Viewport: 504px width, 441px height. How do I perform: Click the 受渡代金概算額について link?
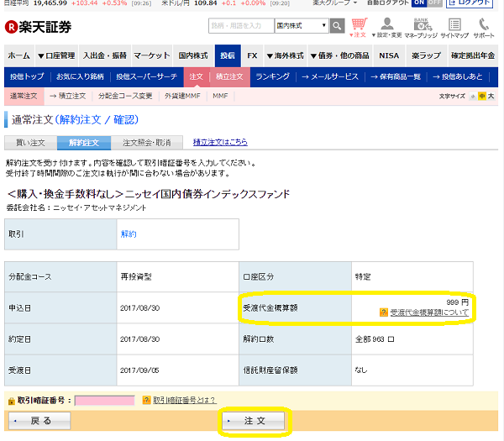click(x=429, y=312)
